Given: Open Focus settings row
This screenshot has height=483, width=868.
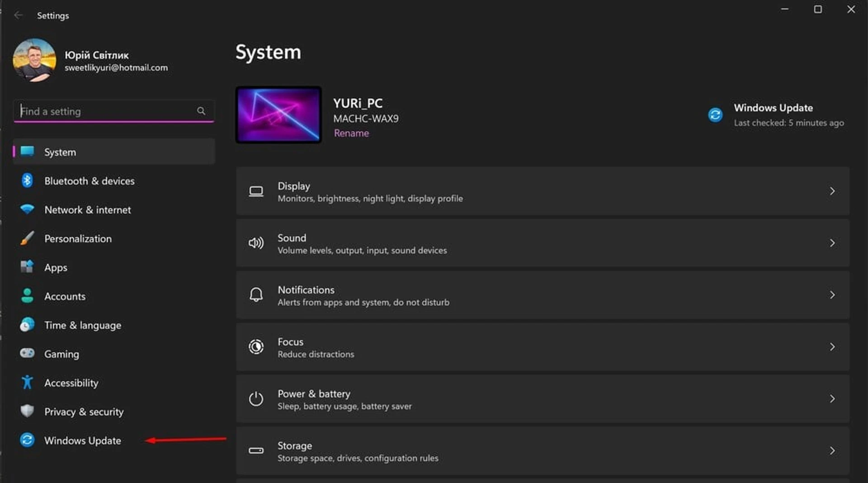Looking at the screenshot, I should pyautogui.click(x=542, y=347).
